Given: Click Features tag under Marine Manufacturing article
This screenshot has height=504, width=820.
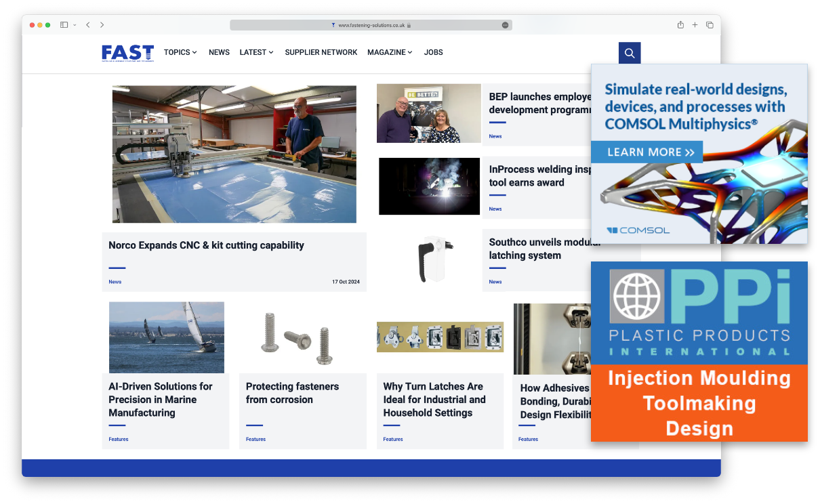Looking at the screenshot, I should pos(119,440).
